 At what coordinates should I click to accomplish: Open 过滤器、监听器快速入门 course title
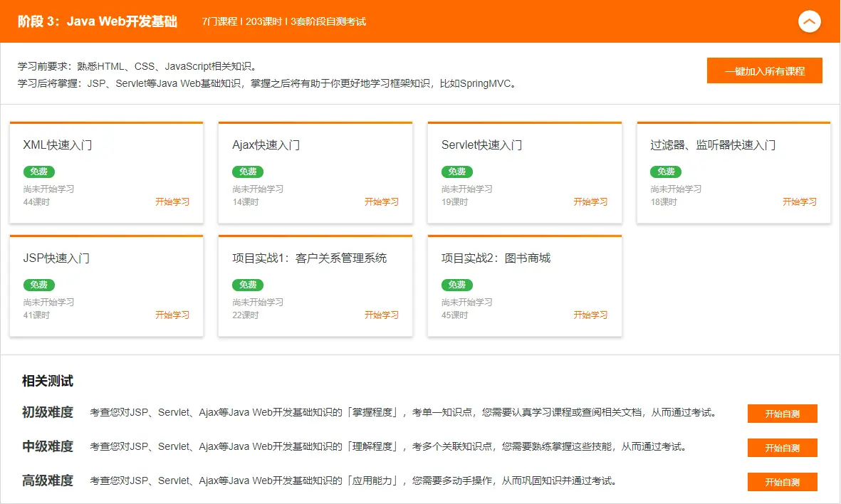713,145
